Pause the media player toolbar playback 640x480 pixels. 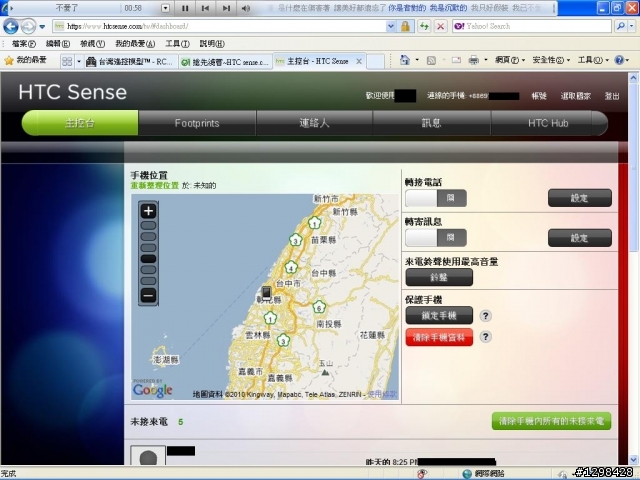(x=185, y=8)
